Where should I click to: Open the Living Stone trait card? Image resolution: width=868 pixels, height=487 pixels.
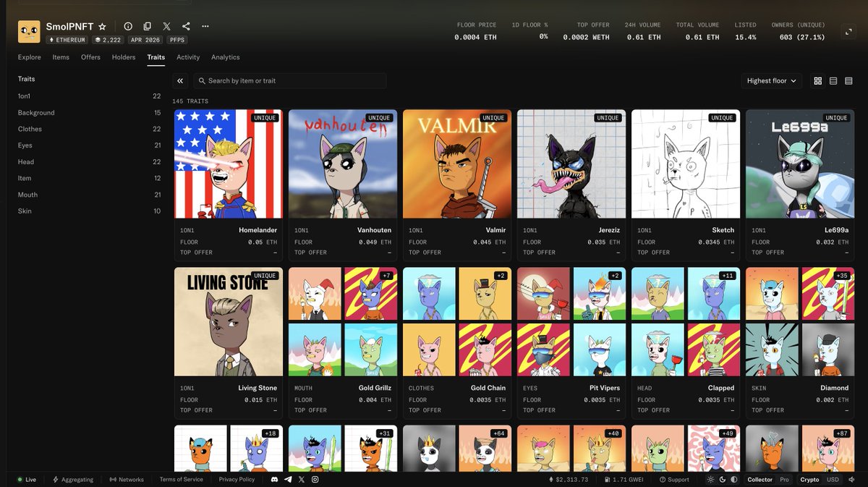(x=229, y=343)
